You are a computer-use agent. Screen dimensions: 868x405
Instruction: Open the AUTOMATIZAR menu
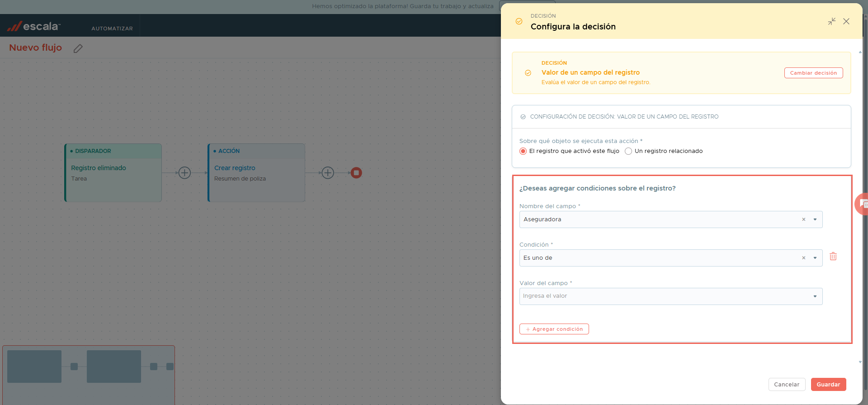(x=112, y=29)
